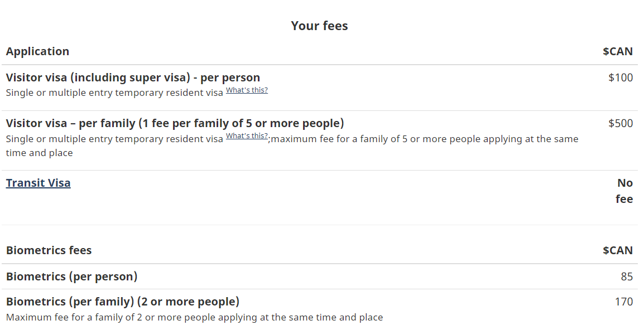Click the Application column header
The image size is (644, 330).
point(37,52)
